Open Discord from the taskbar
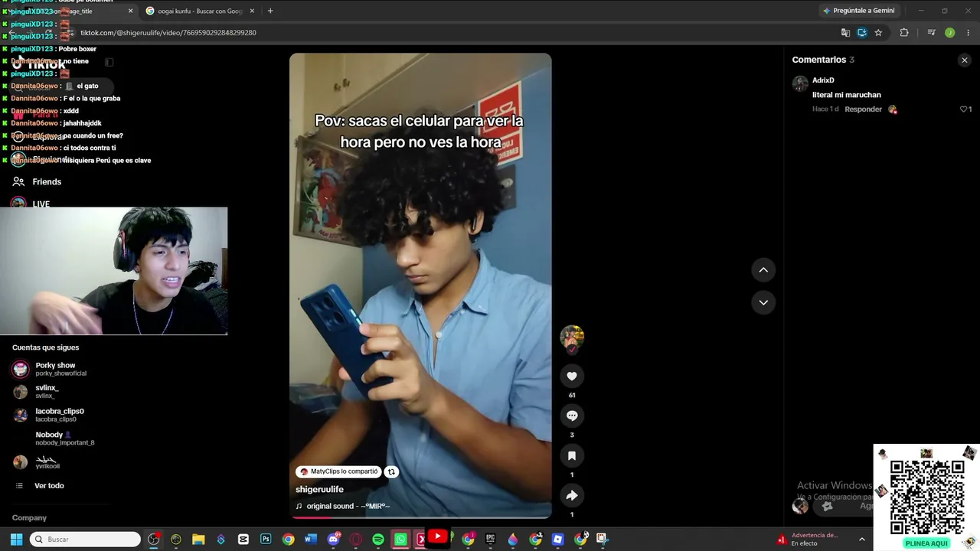Screen dimensions: 980x551 click(x=333, y=540)
